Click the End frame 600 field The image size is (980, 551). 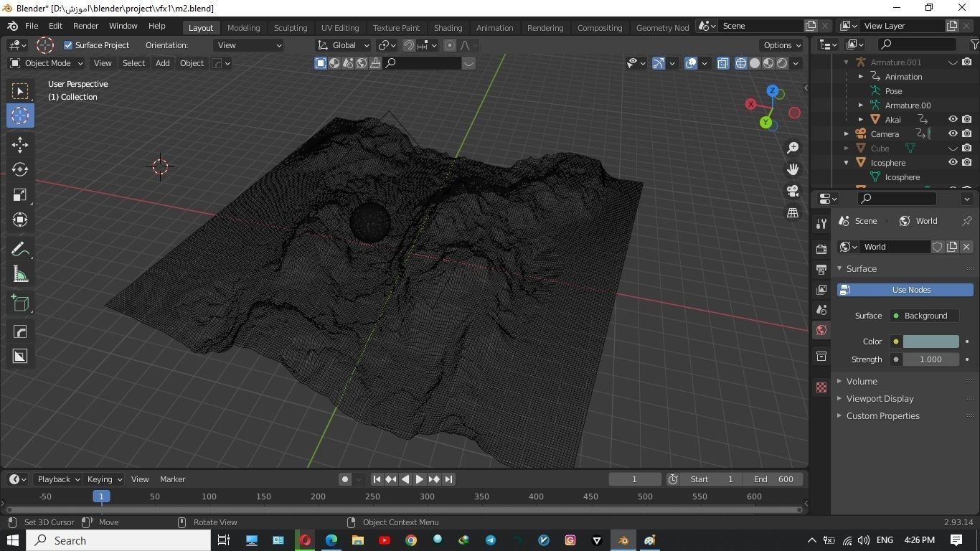(x=774, y=479)
